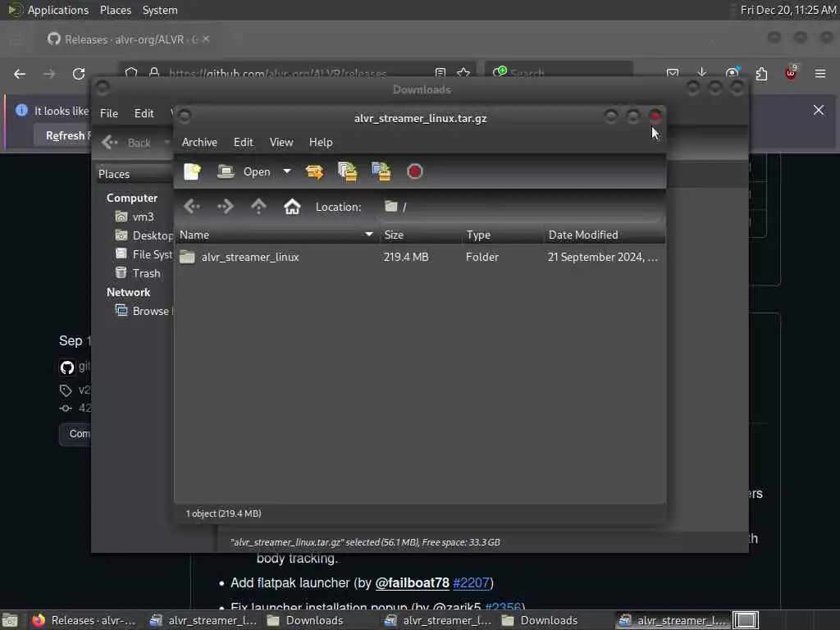
Task: Sort by Type column header
Action: point(503,235)
